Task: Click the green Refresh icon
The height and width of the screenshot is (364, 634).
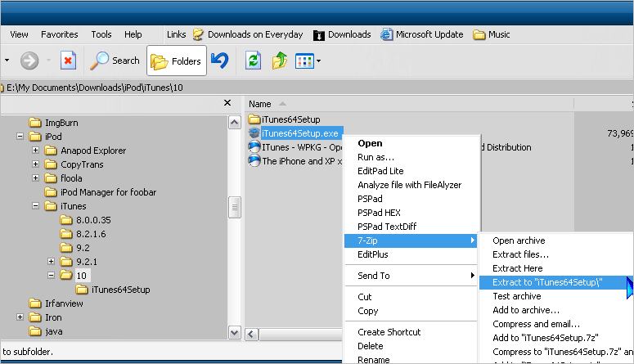Action: pos(253,61)
